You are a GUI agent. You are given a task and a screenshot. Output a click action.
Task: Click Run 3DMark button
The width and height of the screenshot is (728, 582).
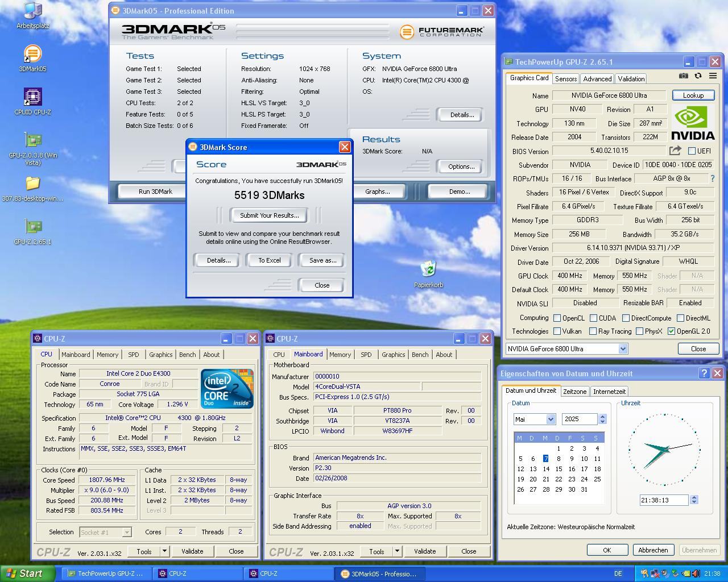click(155, 192)
